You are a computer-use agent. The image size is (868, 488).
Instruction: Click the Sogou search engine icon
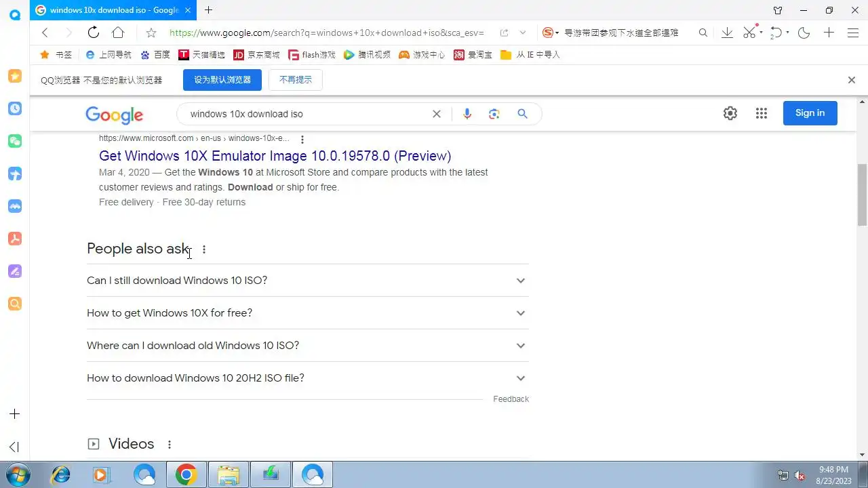(548, 33)
